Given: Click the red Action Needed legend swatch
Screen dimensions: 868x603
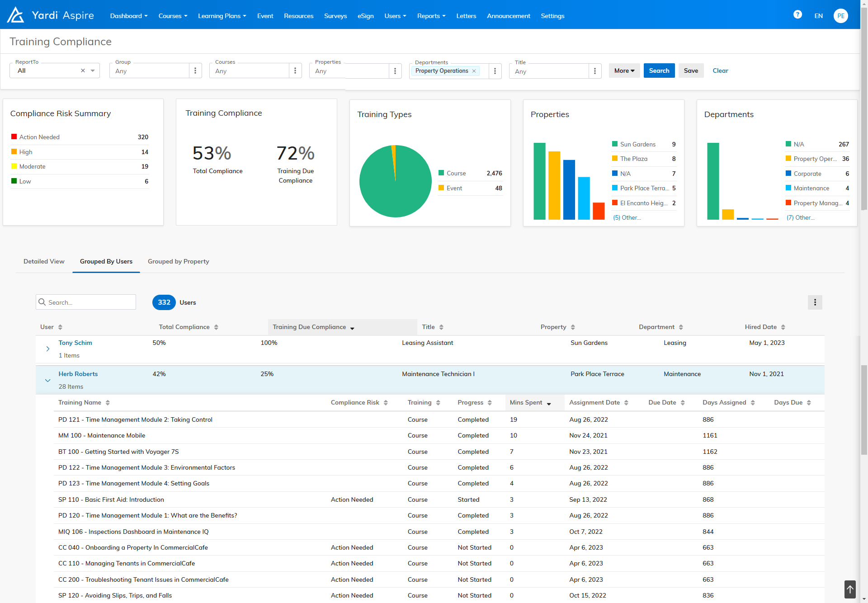Looking at the screenshot, I should click(14, 137).
